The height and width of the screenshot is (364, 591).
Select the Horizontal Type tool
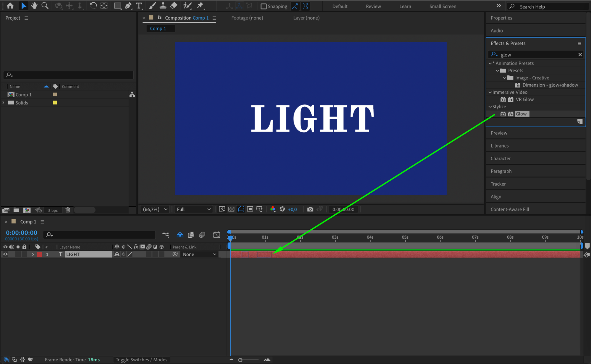click(139, 6)
